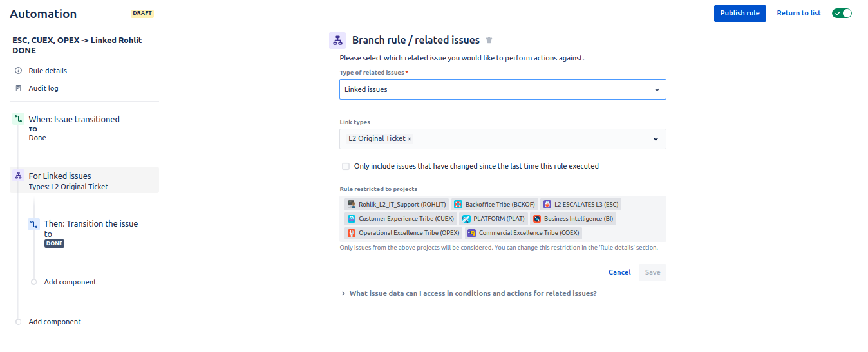Click the Backoffice Tribe project avatar
Screen dimensions: 868x352
click(458, 205)
